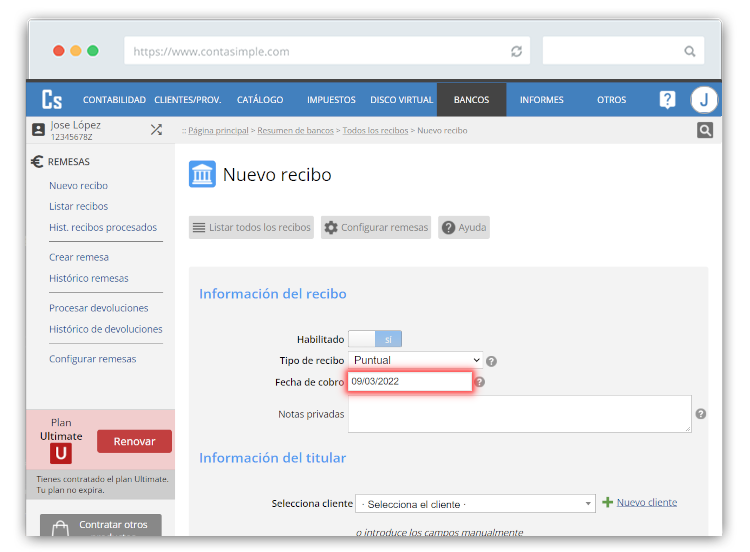Click help icon beside Tipo de recibo
The width and height of the screenshot is (750, 552).
coord(491,361)
